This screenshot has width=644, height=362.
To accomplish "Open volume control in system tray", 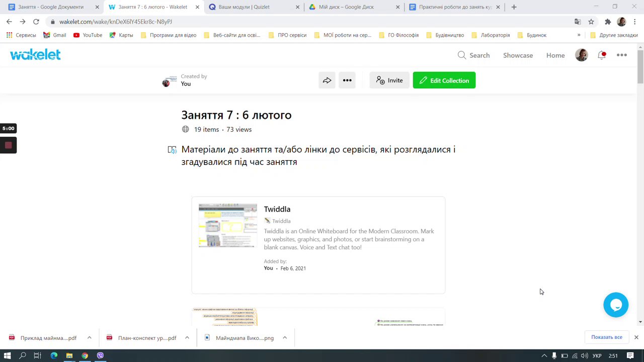I will [584, 356].
